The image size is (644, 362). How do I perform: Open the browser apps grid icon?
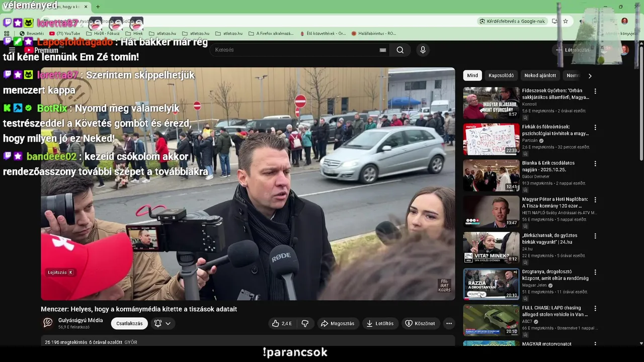7,34
